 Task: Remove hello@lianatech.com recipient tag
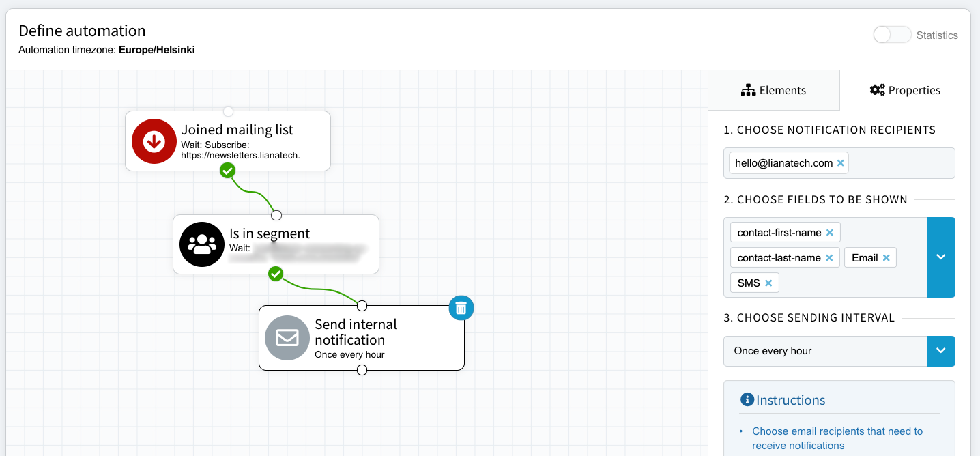coord(841,163)
